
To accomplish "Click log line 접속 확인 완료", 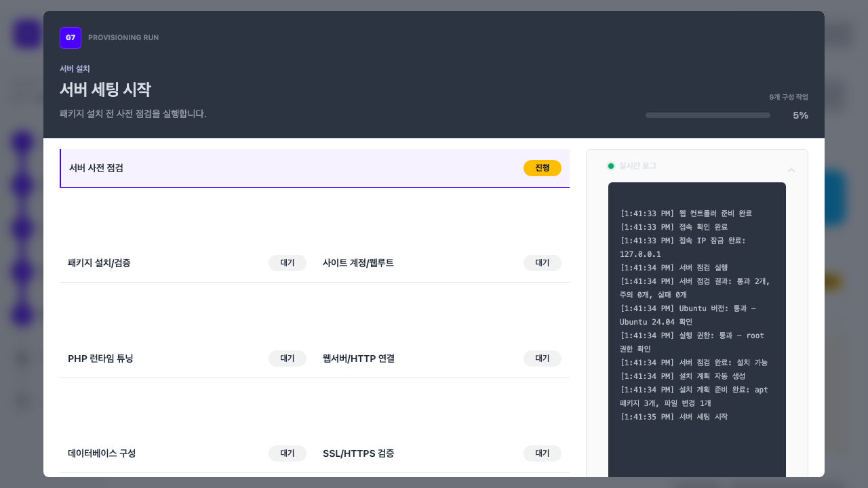I will click(x=674, y=227).
